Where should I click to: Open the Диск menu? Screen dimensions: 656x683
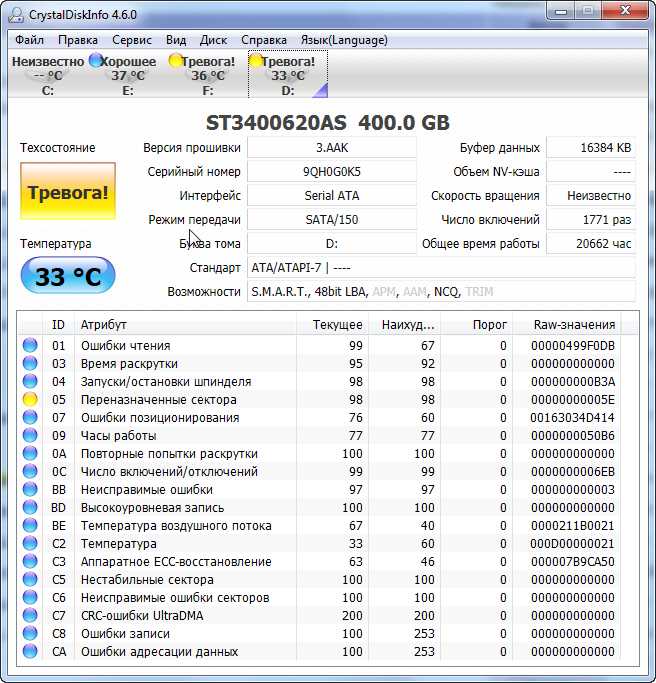pyautogui.click(x=213, y=40)
